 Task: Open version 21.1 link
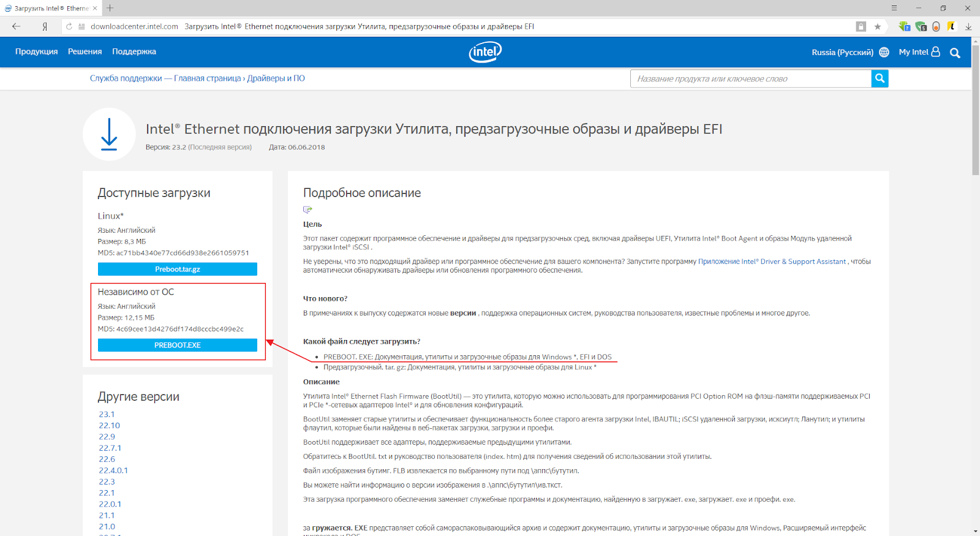107,515
